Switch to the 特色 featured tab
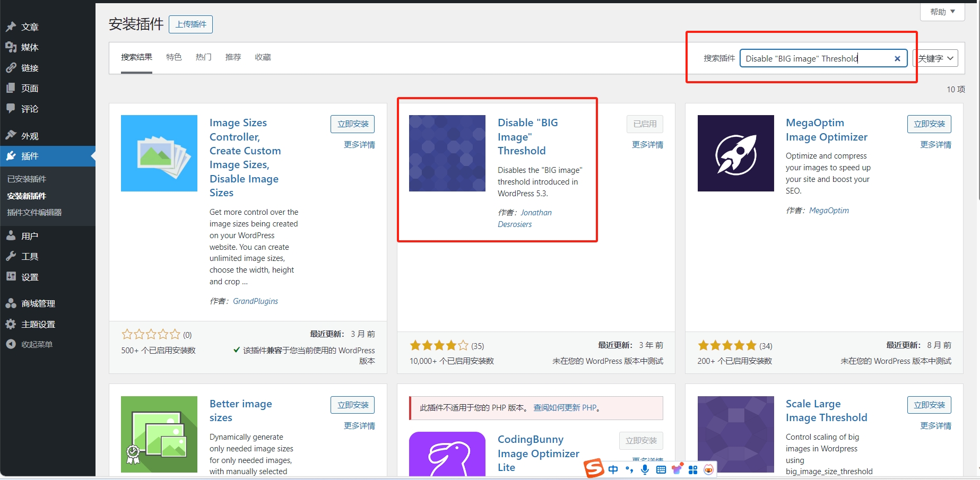This screenshot has height=480, width=980. coord(174,57)
